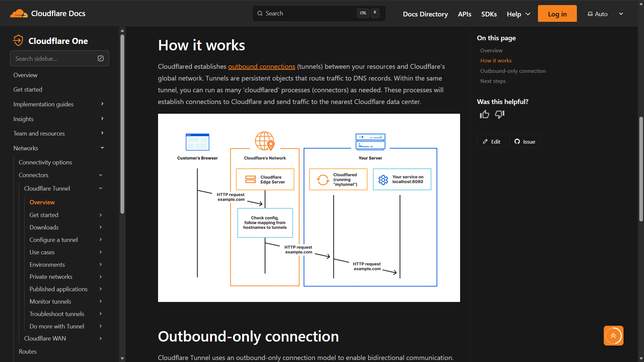Click the thumbs down feedback icon
Image resolution: width=644 pixels, height=362 pixels.
[500, 115]
